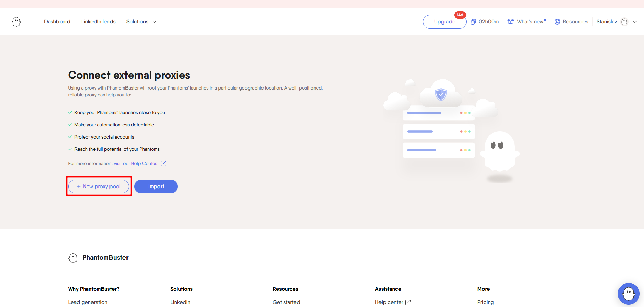Open the Lead generation footer link
Screen dimensions: 644x307
click(88, 302)
